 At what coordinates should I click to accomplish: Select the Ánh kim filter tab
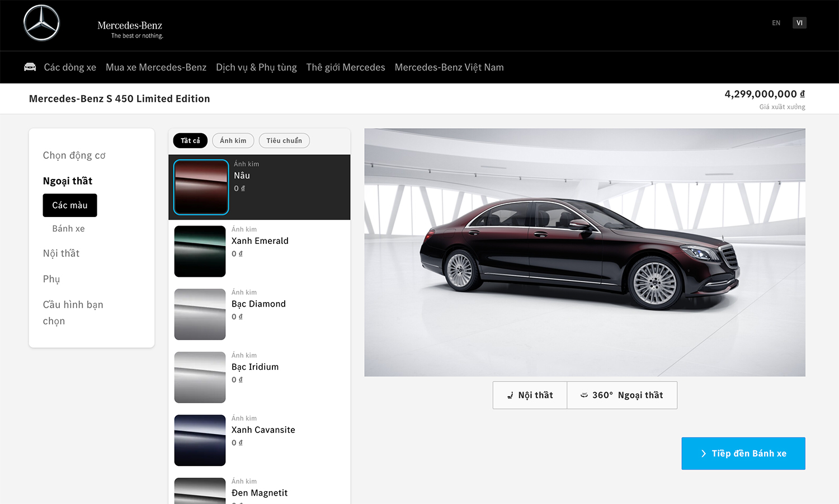pos(233,140)
